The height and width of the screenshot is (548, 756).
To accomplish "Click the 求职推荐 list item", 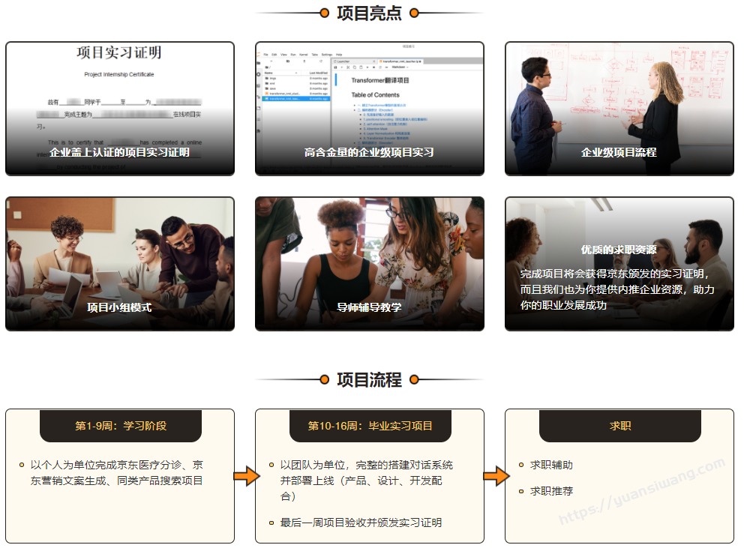I will pos(551,491).
